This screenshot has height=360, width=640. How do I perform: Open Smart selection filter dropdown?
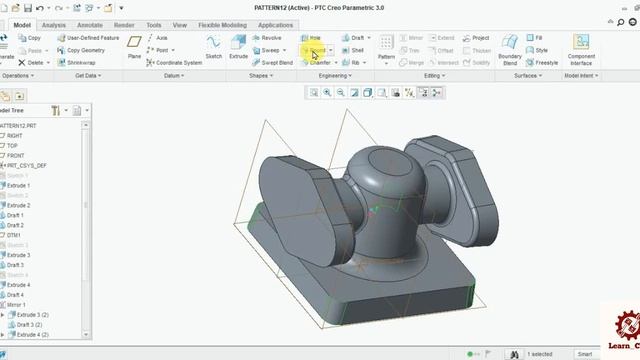point(587,354)
